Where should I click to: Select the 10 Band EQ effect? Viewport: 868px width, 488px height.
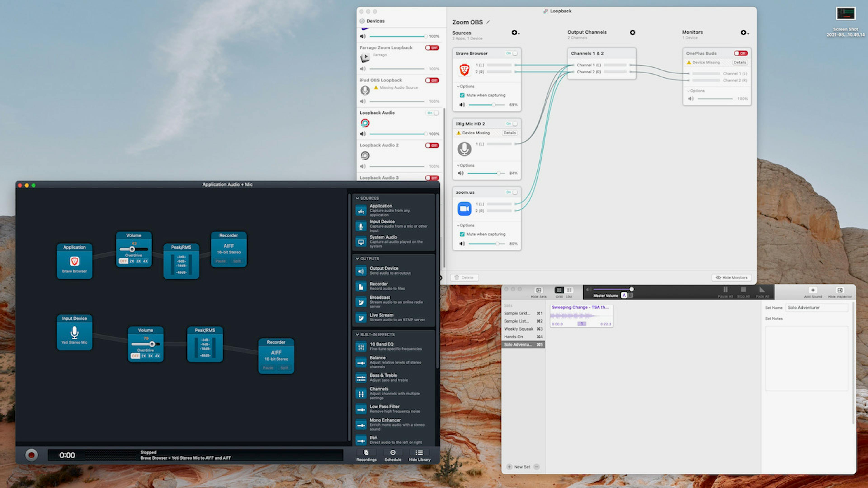point(394,346)
